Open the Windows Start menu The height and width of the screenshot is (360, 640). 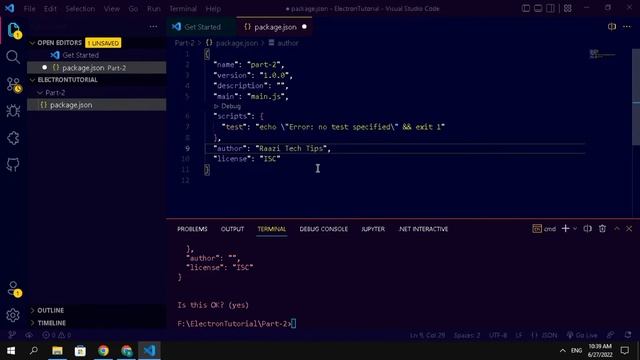point(11,350)
